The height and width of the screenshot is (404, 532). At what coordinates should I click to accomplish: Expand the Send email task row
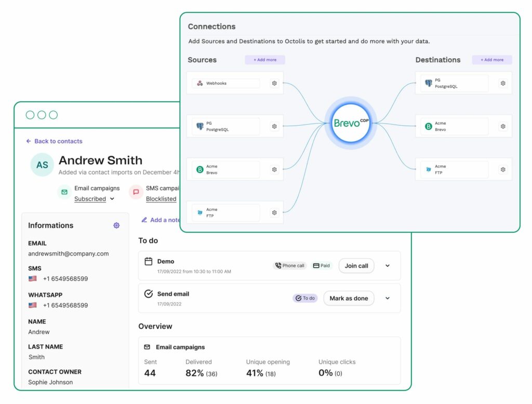388,298
